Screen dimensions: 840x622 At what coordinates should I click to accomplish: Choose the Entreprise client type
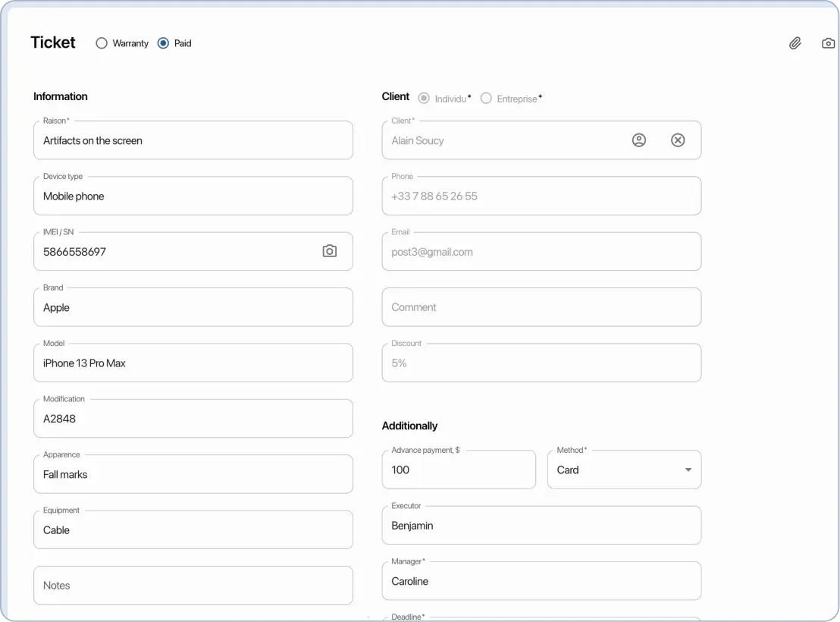click(486, 98)
